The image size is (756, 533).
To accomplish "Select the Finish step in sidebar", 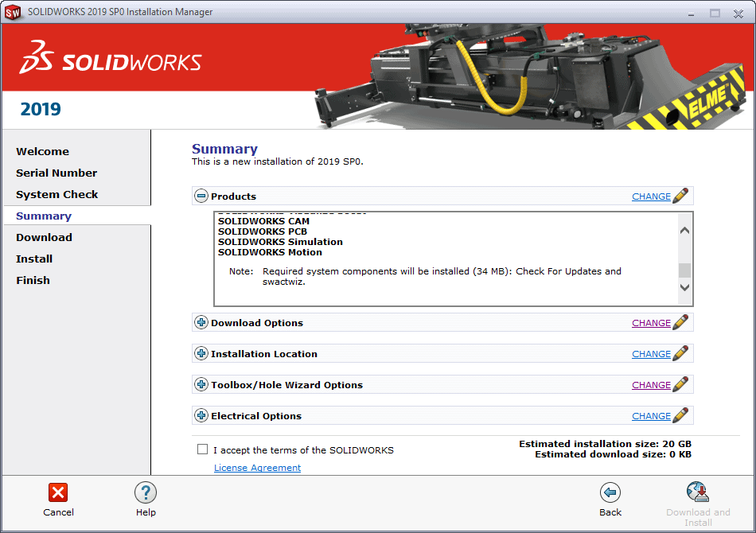I will click(33, 281).
